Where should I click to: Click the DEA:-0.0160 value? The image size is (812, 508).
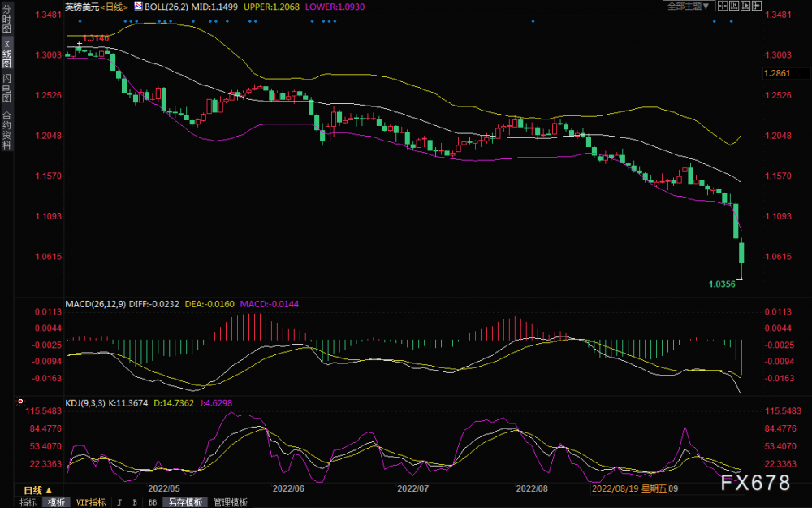pyautogui.click(x=209, y=304)
